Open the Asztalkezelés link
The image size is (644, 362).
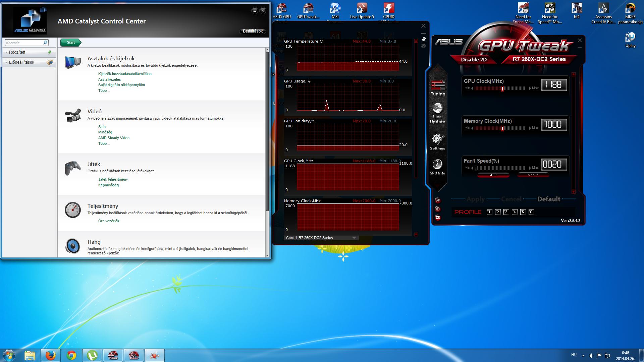click(109, 79)
